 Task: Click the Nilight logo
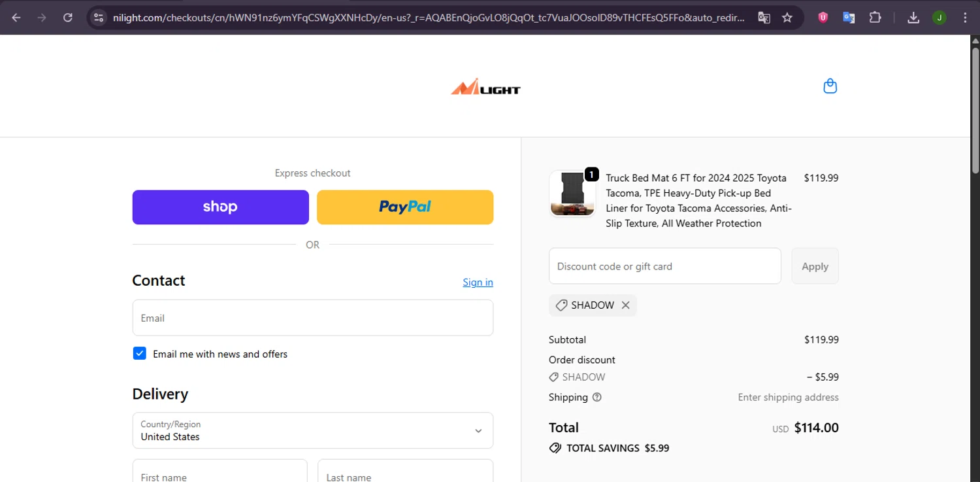pyautogui.click(x=485, y=88)
